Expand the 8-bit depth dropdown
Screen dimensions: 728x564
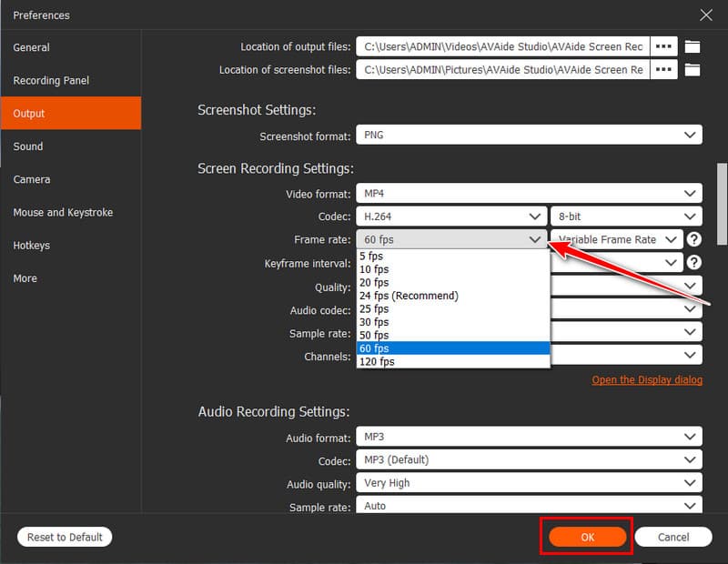coord(625,217)
